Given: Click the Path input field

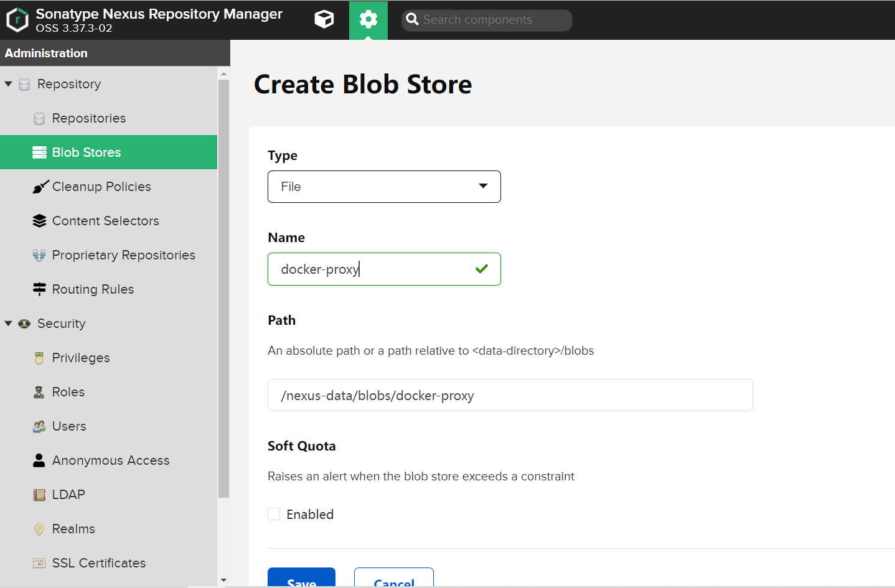Looking at the screenshot, I should tap(510, 395).
